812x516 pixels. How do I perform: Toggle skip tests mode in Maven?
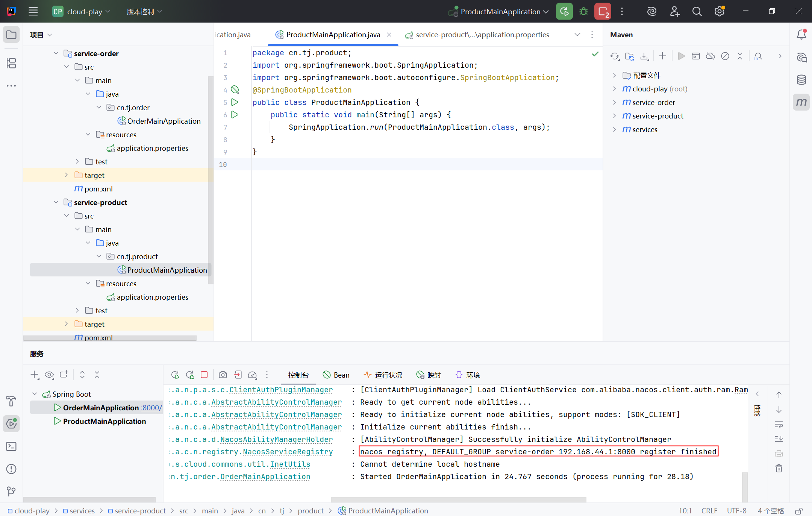click(x=725, y=56)
